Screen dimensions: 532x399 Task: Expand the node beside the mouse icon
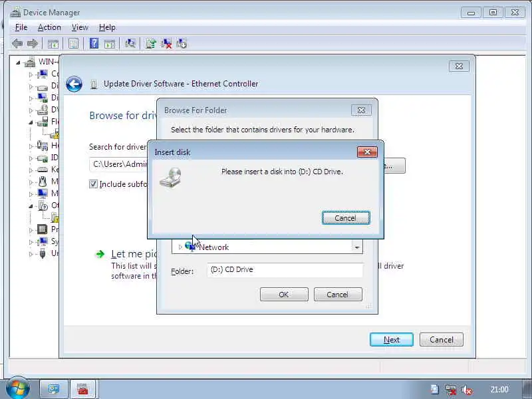click(x=31, y=182)
